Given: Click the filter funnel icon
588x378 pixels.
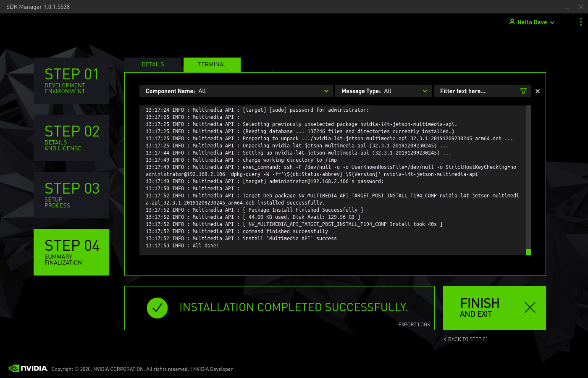Looking at the screenshot, I should [523, 91].
